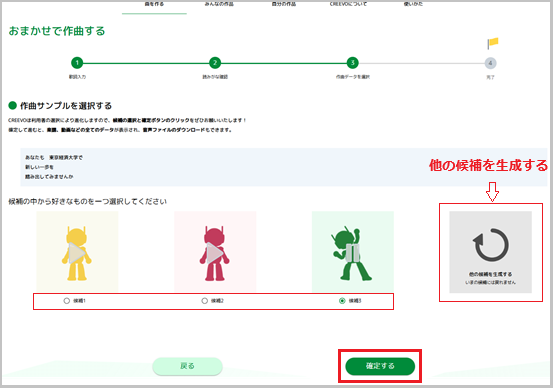Open the 使いかた menu item
Image resolution: width=553 pixels, height=388 pixels.
(x=413, y=4)
